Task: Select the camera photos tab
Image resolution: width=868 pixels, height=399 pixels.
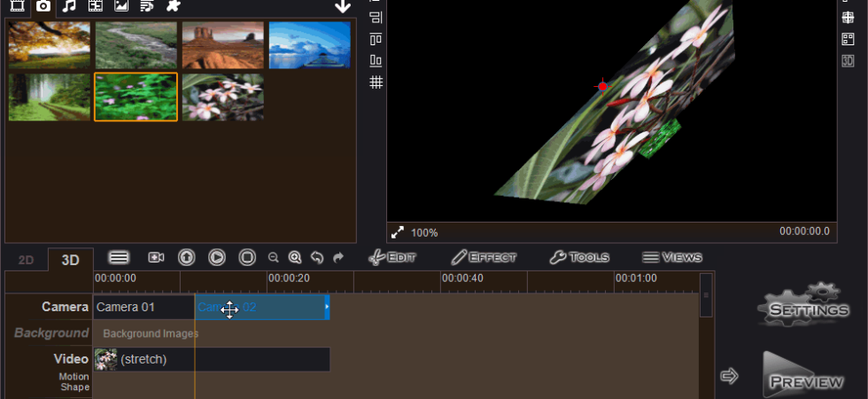Action: 43,6
